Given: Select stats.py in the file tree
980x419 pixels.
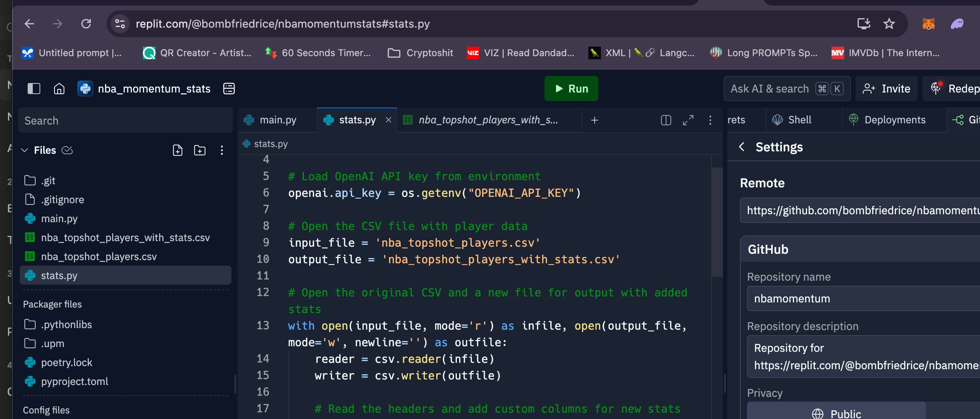Looking at the screenshot, I should point(126,276).
